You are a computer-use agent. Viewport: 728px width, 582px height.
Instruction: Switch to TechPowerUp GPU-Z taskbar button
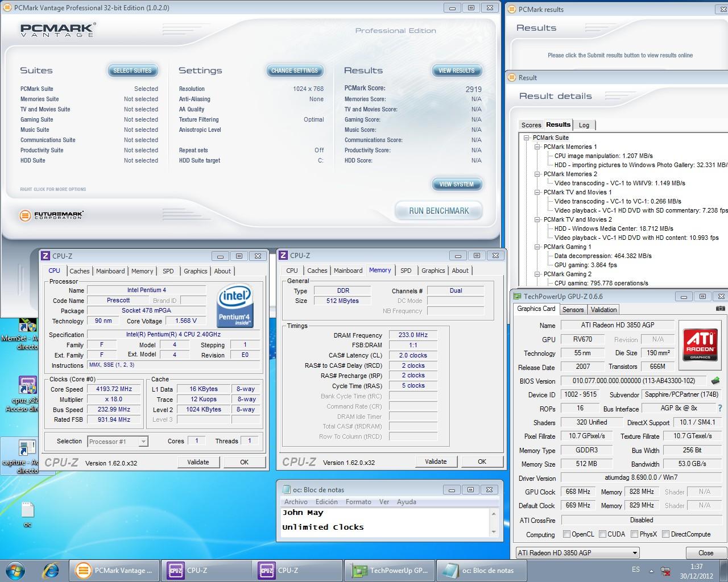pyautogui.click(x=390, y=571)
